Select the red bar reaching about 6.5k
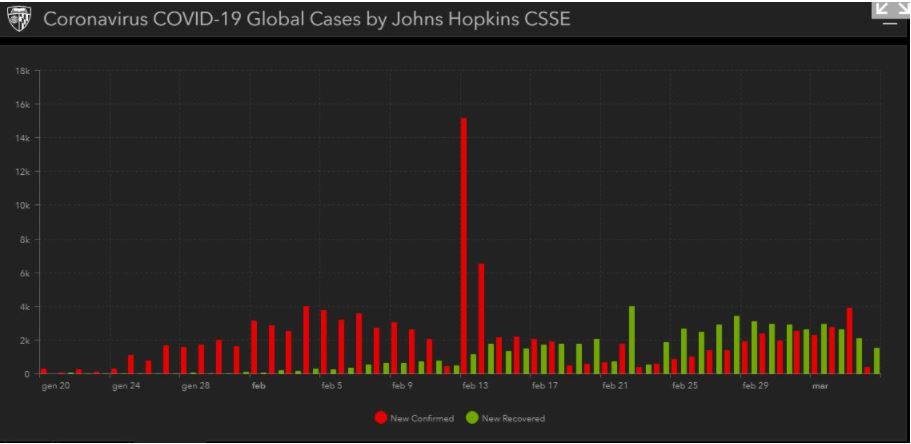Viewport: 911px width, 444px height. pyautogui.click(x=482, y=319)
